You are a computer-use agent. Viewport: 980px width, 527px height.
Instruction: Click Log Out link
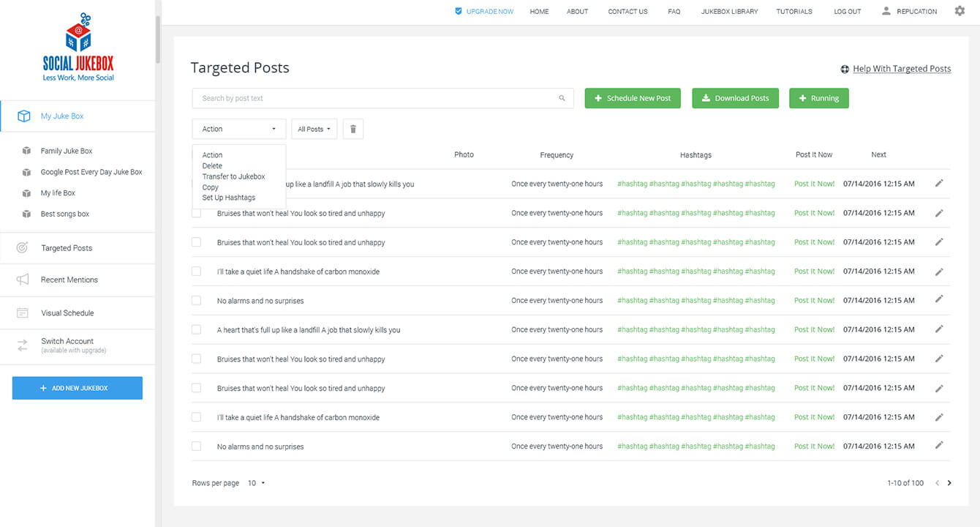click(x=847, y=12)
